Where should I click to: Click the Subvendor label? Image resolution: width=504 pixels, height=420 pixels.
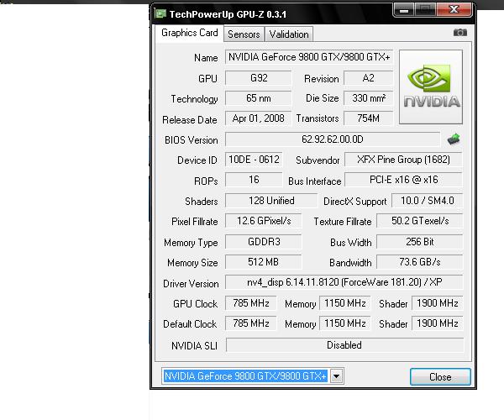point(318,160)
